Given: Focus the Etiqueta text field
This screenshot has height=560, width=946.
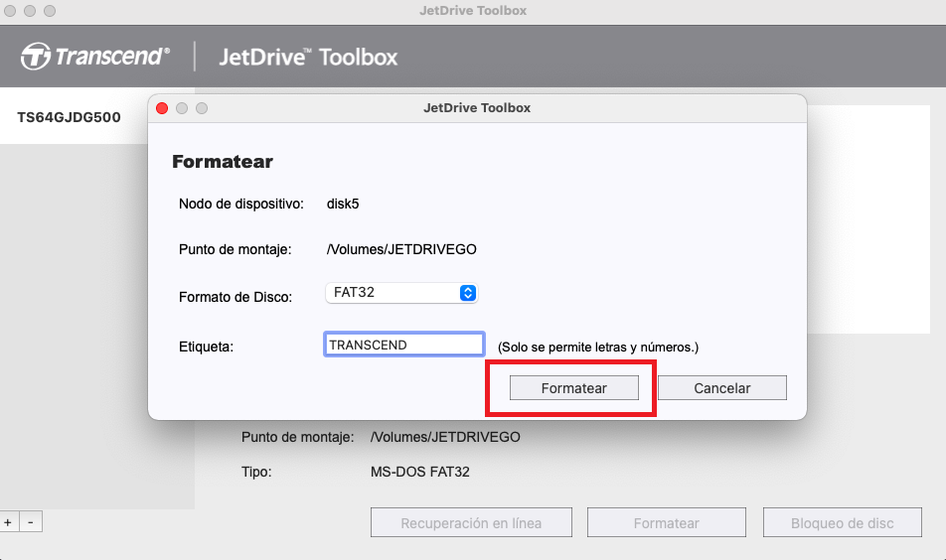Looking at the screenshot, I should [x=404, y=345].
